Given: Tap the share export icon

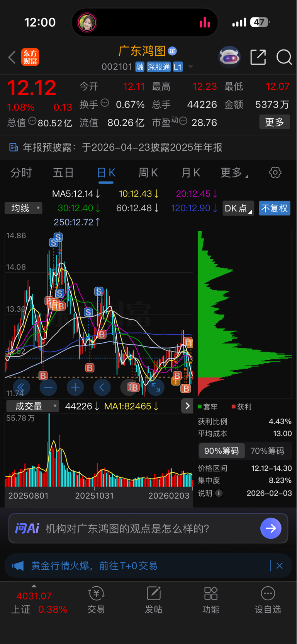Looking at the screenshot, I should point(258,57).
